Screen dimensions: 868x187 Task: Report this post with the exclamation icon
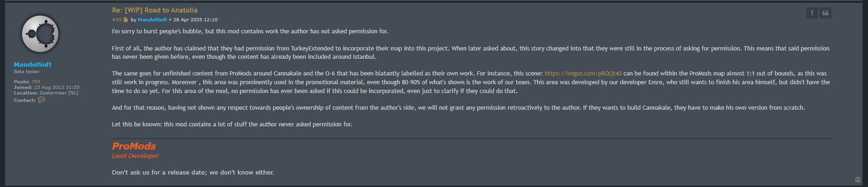(x=812, y=13)
